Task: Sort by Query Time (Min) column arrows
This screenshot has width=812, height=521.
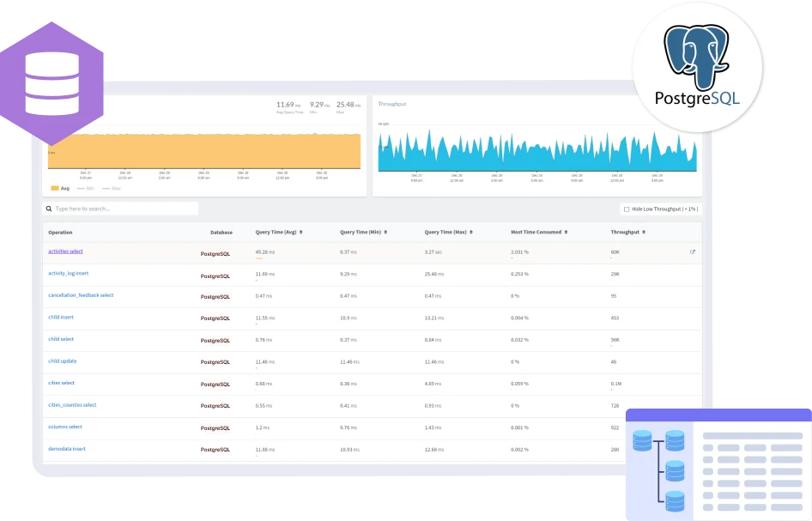Action: point(385,232)
